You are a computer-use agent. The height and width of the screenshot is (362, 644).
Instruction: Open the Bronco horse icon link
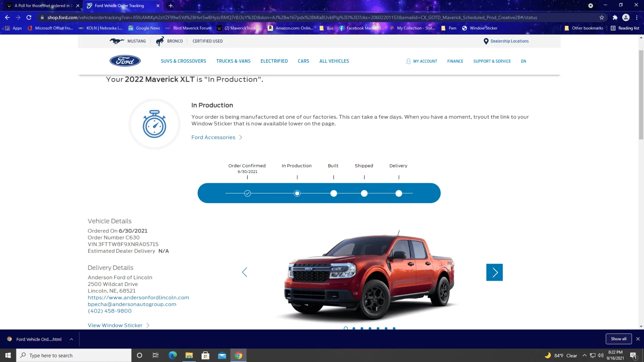click(x=160, y=41)
